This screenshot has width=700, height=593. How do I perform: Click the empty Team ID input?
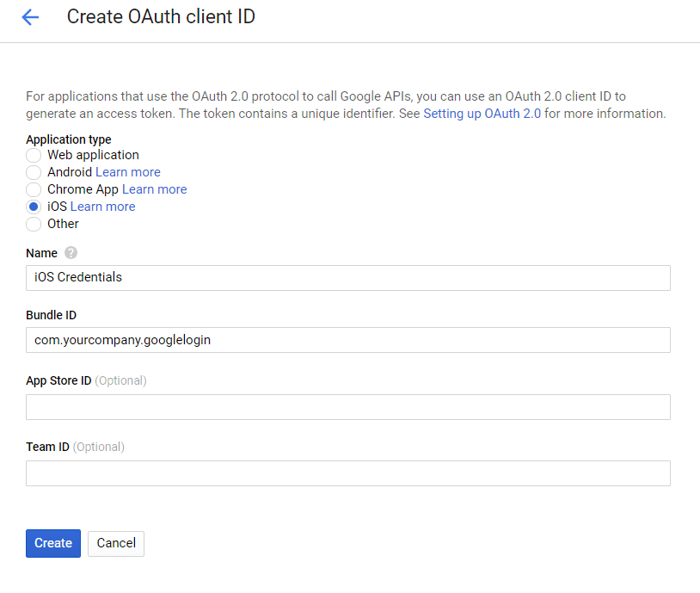[x=347, y=473]
